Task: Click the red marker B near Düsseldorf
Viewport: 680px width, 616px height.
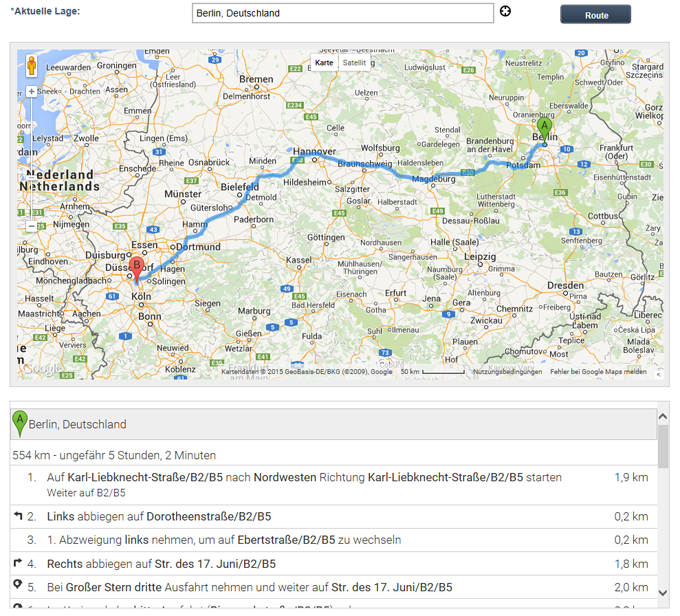Action: click(137, 269)
